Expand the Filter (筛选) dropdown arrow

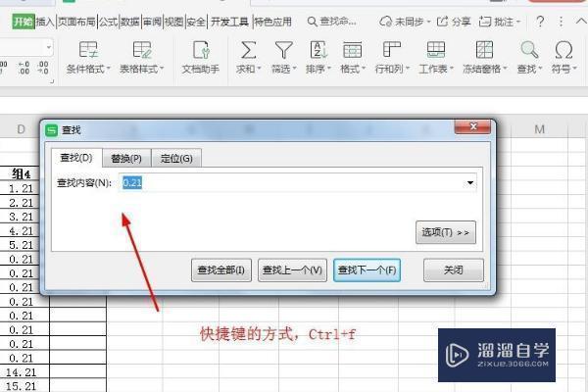click(x=294, y=69)
